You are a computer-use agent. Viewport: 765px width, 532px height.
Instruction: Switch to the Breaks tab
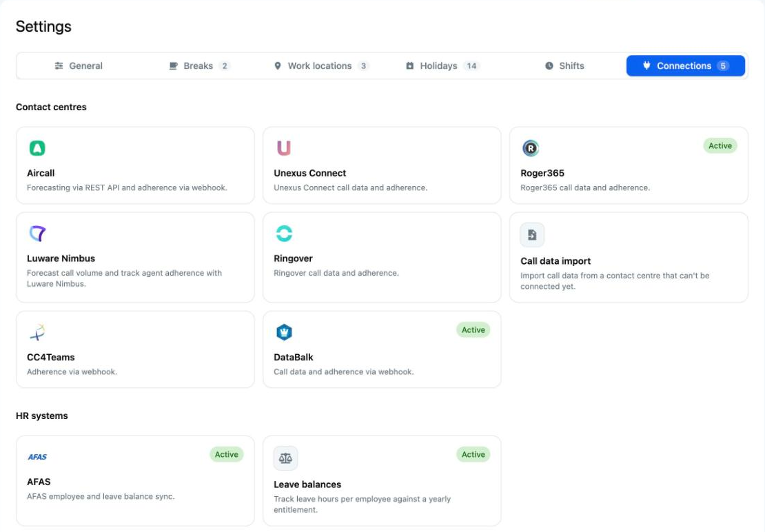pos(199,66)
